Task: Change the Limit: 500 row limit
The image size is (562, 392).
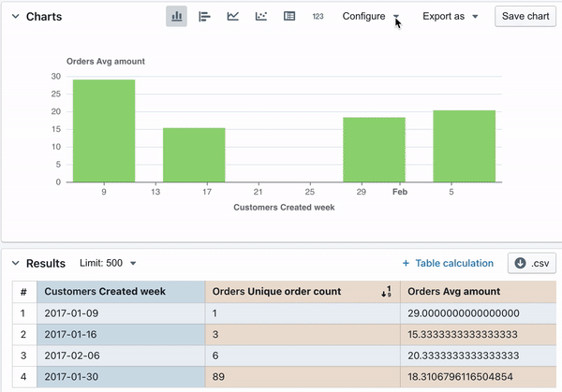Action: point(108,264)
